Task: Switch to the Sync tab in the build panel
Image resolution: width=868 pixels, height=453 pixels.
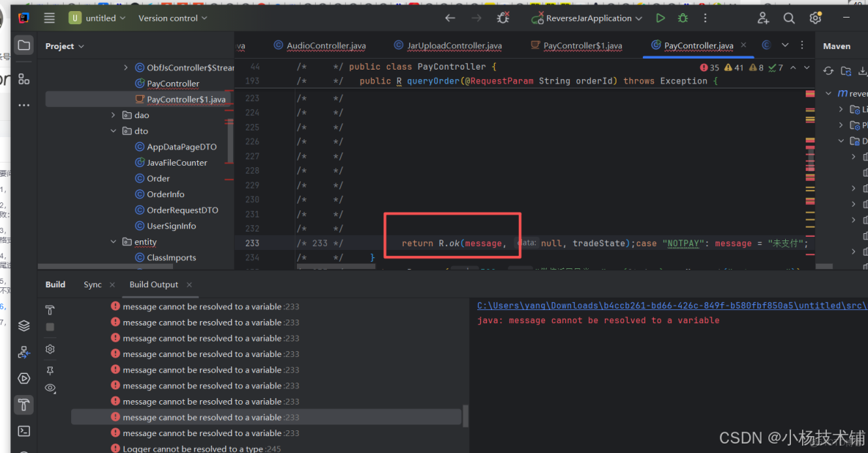Action: (92, 284)
